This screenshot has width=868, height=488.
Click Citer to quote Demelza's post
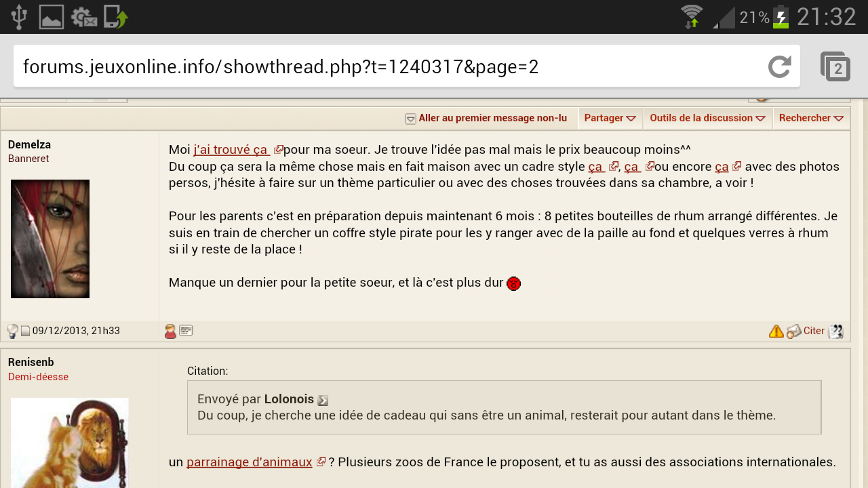[x=814, y=331]
